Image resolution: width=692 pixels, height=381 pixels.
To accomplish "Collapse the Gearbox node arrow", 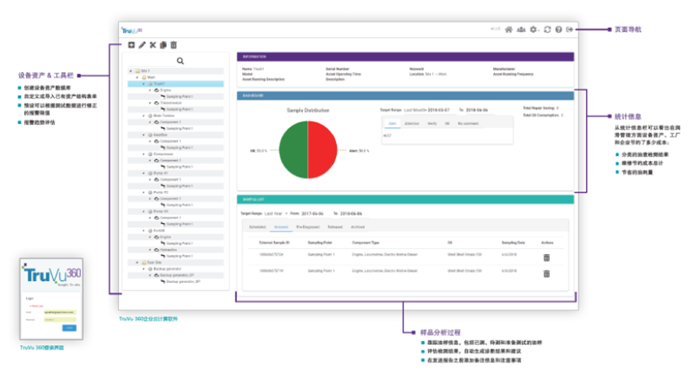I will 144,135.
